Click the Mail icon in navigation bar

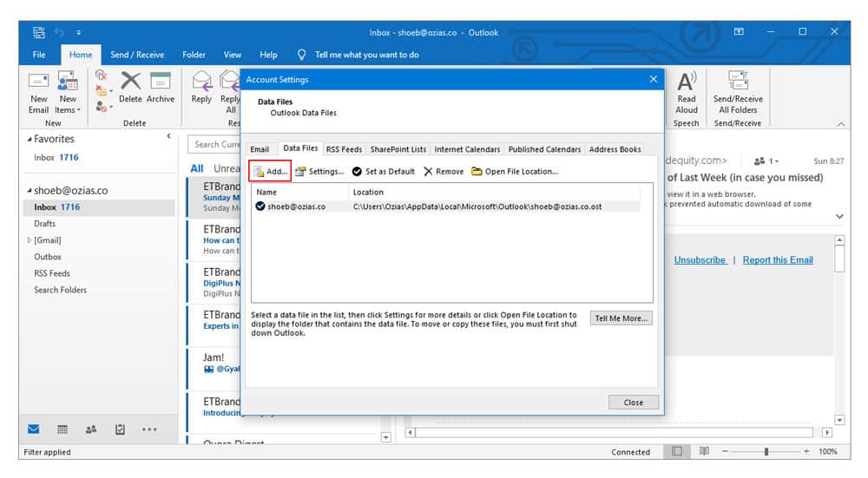click(33, 429)
